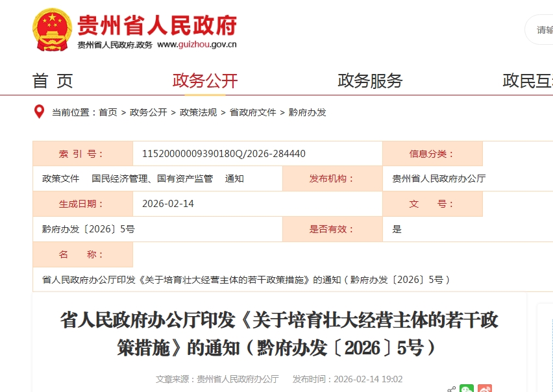Open 政策法规 breadcrumb link
553x392 pixels.
198,112
